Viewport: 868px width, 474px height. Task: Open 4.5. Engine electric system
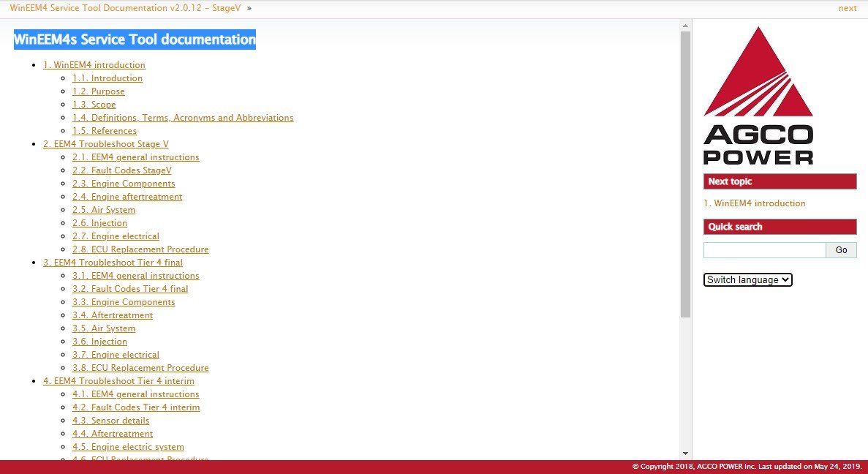(x=128, y=447)
